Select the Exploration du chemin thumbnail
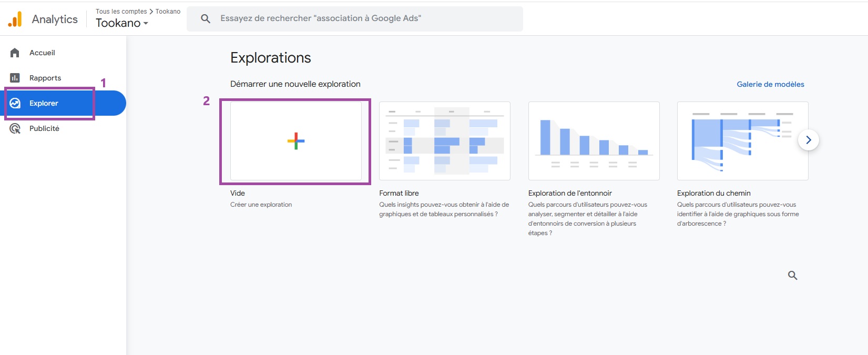Screen dimensions: 868x355 click(x=742, y=141)
